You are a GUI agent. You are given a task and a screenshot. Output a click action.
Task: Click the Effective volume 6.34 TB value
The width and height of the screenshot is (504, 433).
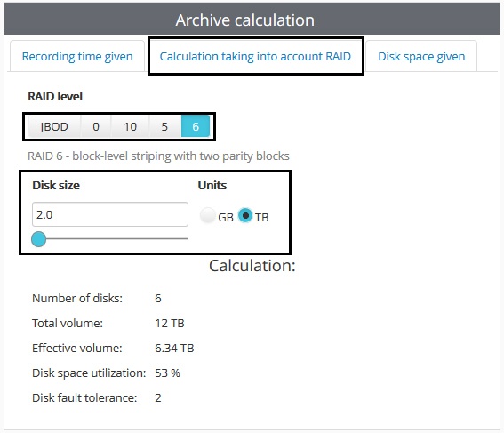(x=174, y=349)
